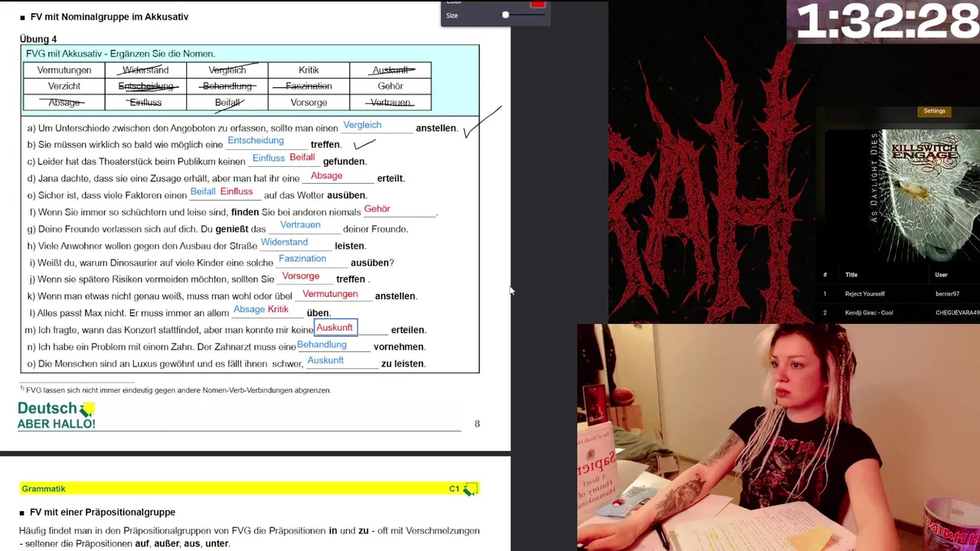
Task: Click username 'CHEGUEVARA49' in the queue
Action: pyautogui.click(x=957, y=313)
